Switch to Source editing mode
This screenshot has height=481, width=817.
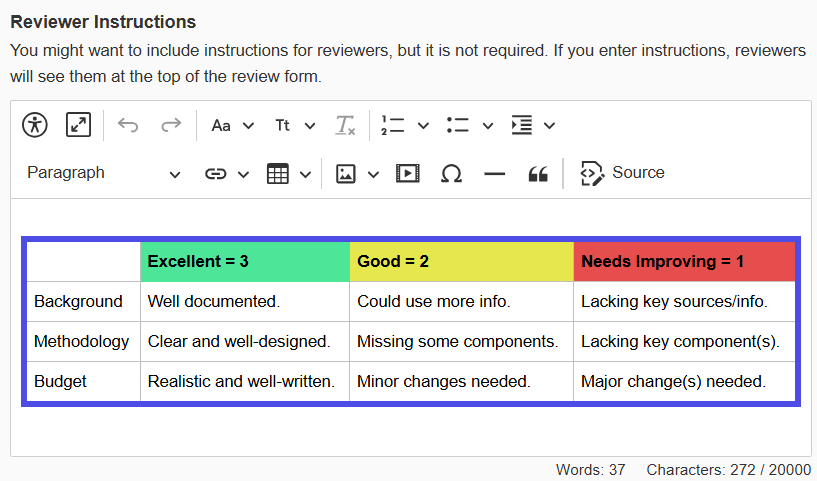pos(623,174)
